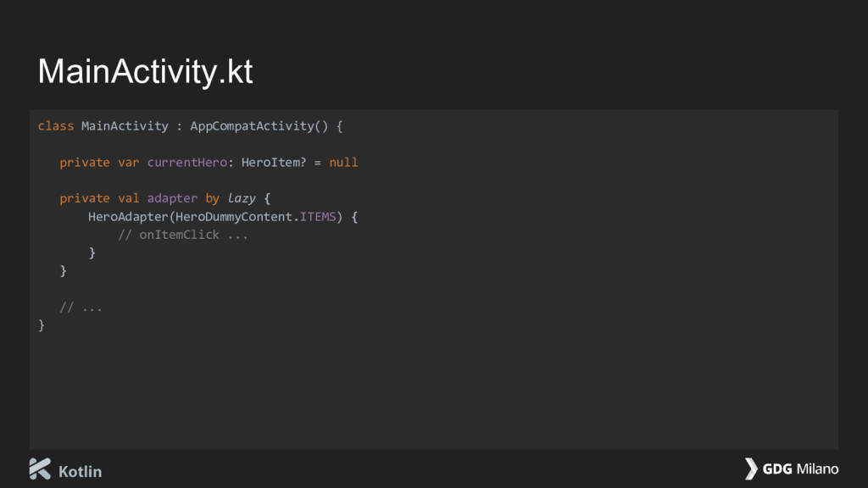Click the 'private val' keywords

click(x=99, y=198)
